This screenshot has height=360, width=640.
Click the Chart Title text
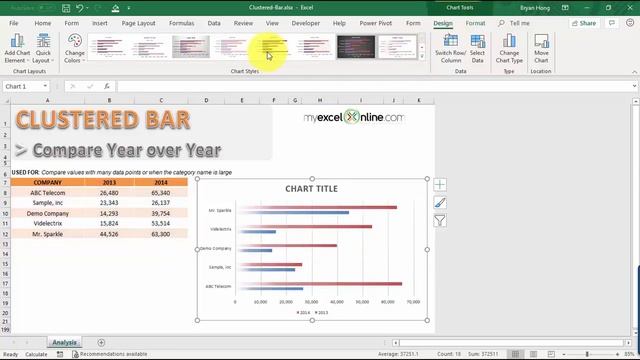click(311, 189)
